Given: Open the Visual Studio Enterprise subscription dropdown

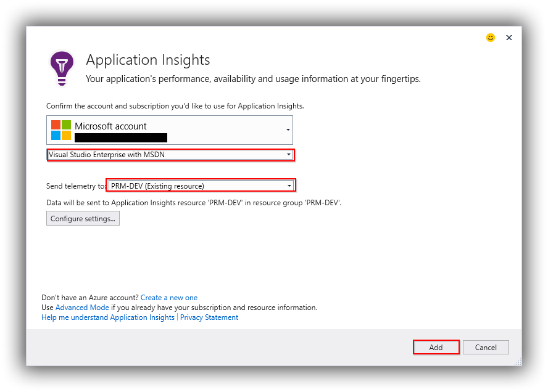Looking at the screenshot, I should point(170,155).
